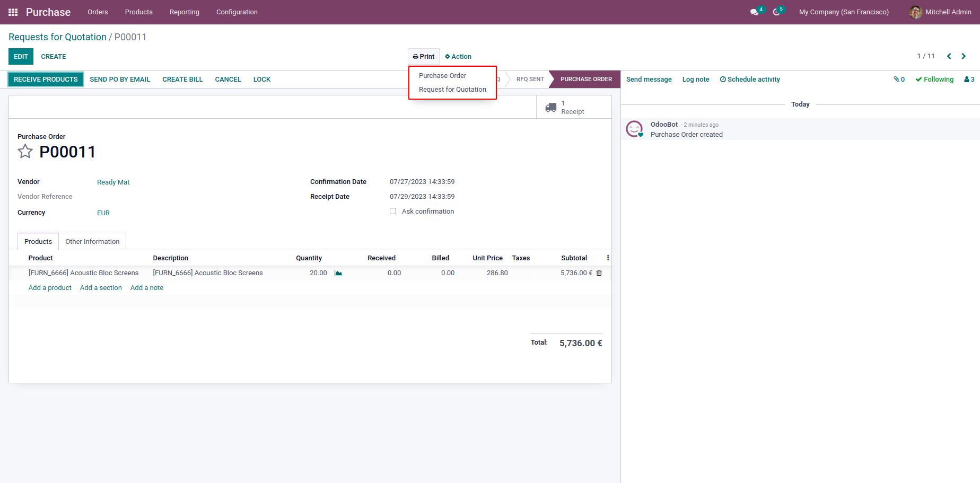Click the CREATE button
Image resolution: width=980 pixels, height=483 pixels.
click(x=54, y=57)
